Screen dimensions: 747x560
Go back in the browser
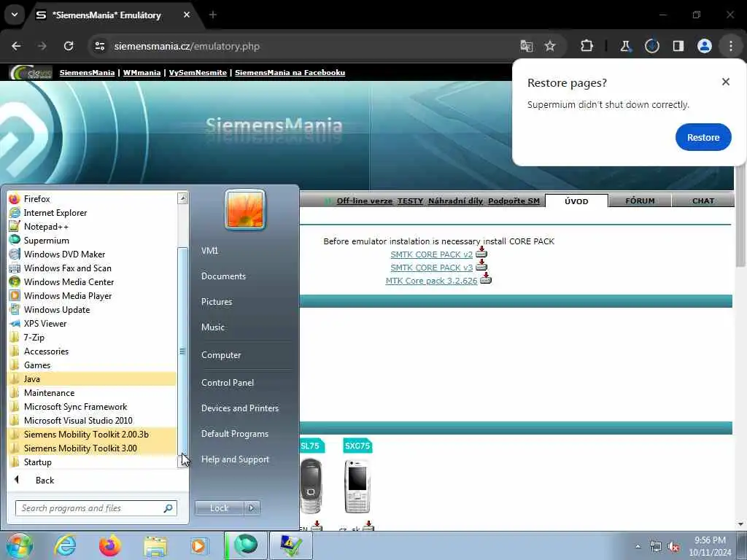(x=16, y=46)
